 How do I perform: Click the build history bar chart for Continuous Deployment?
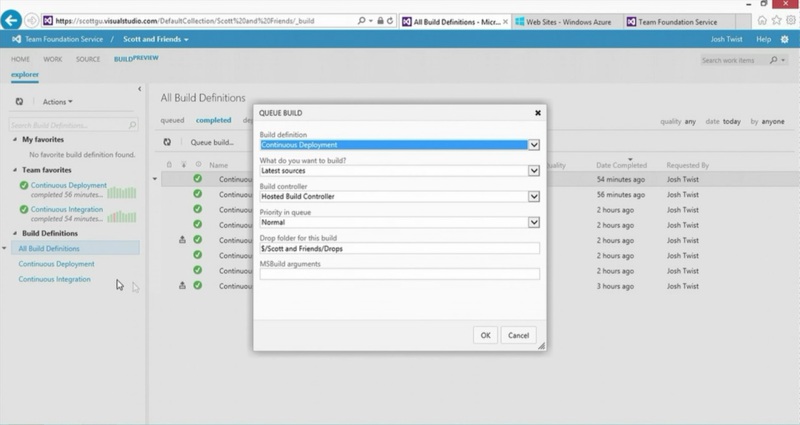121,192
